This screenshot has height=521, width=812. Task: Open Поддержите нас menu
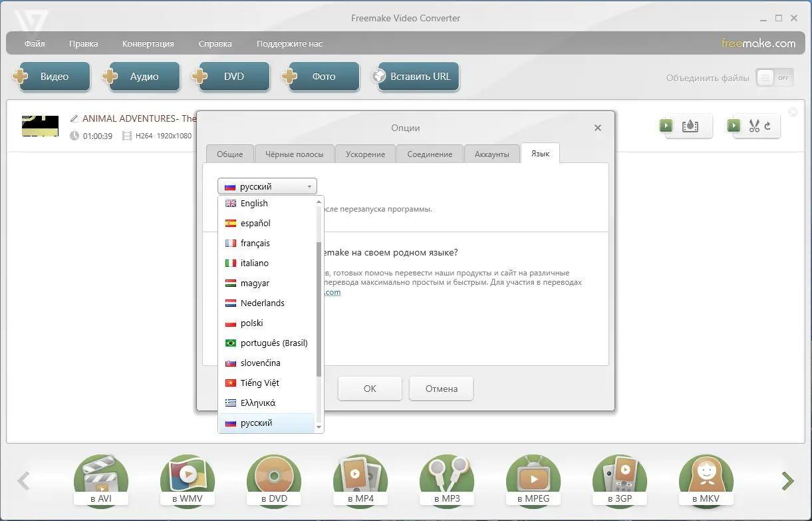click(x=289, y=44)
